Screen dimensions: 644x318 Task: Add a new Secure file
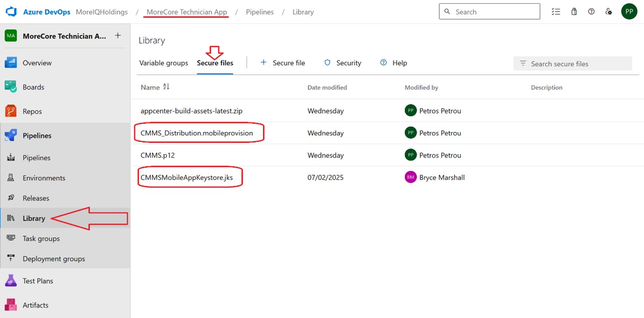[283, 63]
